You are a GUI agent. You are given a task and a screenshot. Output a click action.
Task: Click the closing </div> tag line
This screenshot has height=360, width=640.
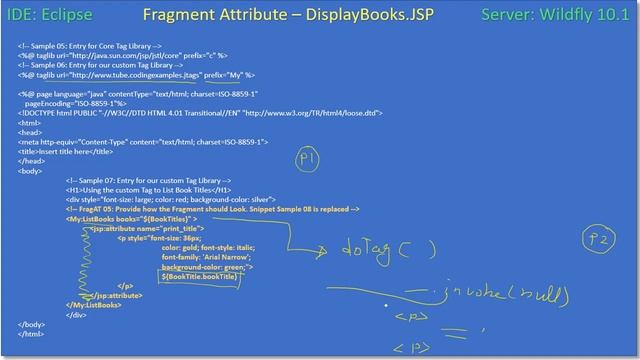(x=76, y=315)
